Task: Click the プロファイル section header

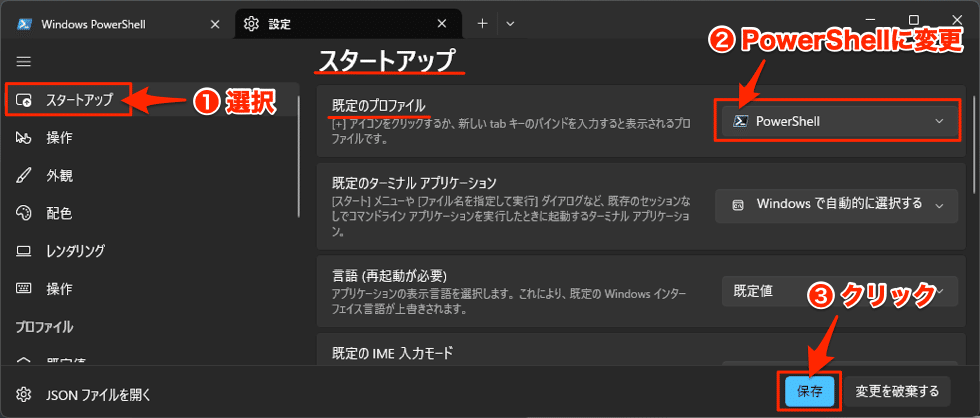Action: pyautogui.click(x=44, y=327)
